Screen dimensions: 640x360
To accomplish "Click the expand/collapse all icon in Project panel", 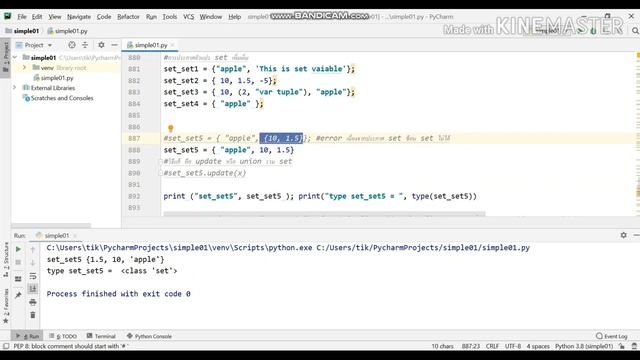I will point(85,45).
